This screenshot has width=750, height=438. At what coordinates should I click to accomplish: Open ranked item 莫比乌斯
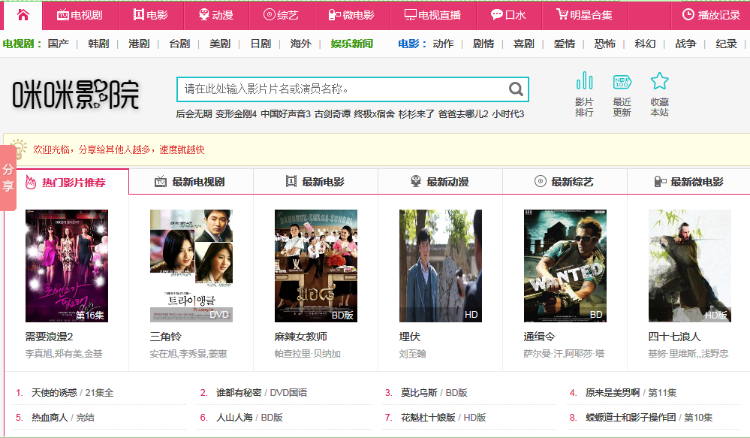pos(419,393)
